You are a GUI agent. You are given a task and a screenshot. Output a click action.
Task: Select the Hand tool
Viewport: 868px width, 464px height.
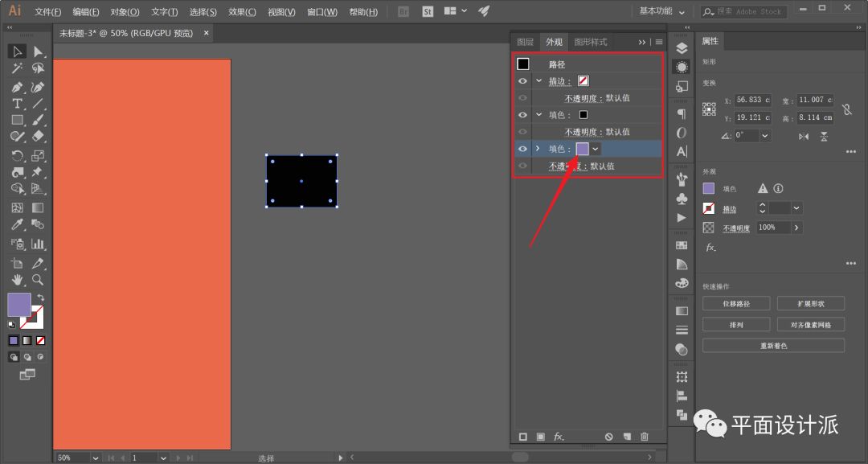click(x=17, y=280)
